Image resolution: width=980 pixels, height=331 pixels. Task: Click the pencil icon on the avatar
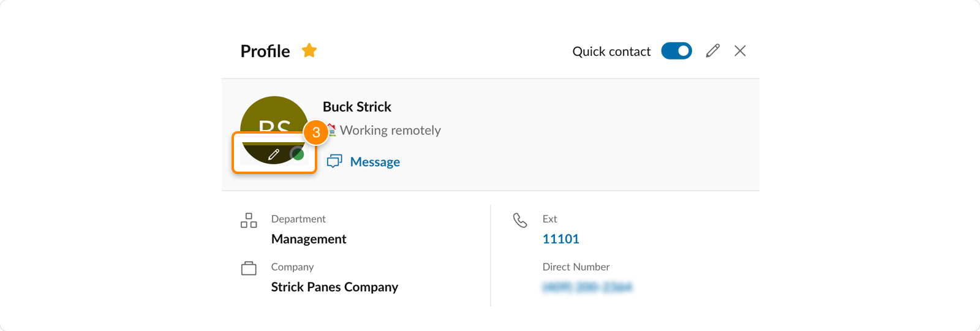(x=274, y=154)
